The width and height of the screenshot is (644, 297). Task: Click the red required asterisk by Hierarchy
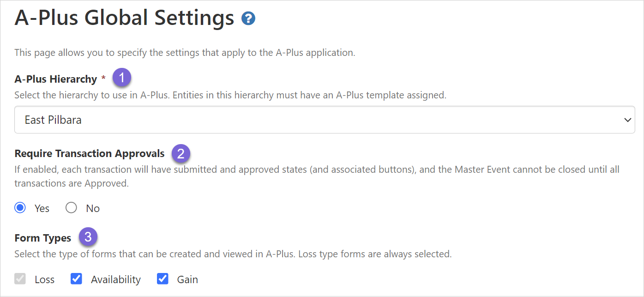point(103,79)
